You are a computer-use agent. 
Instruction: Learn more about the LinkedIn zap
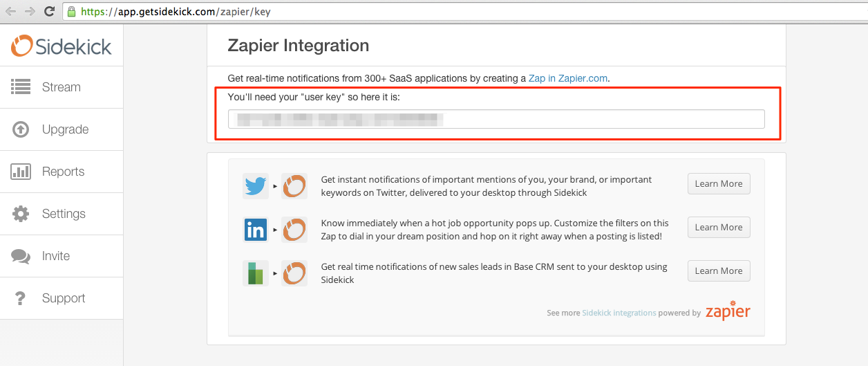[x=719, y=227]
